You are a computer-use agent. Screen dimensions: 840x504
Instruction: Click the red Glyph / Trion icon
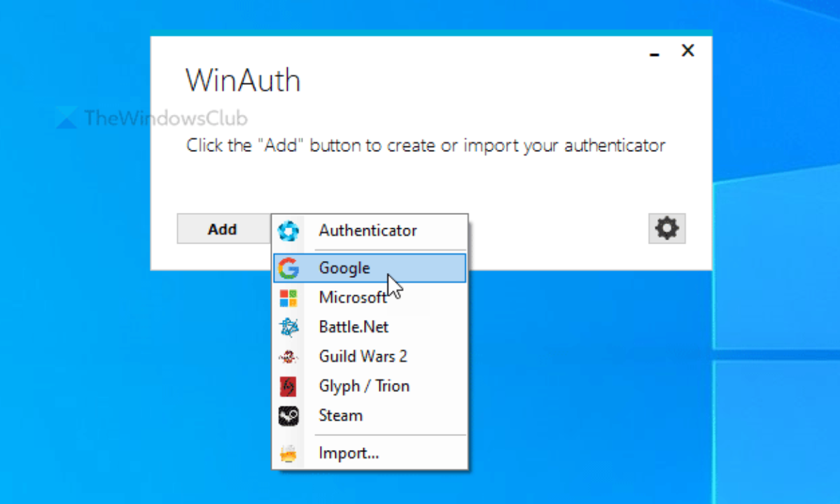[x=288, y=386]
